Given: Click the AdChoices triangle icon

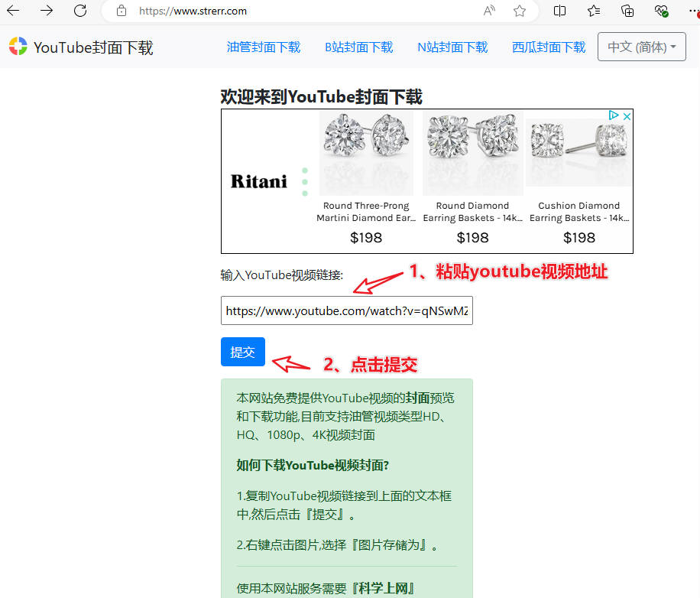Looking at the screenshot, I should tap(613, 116).
